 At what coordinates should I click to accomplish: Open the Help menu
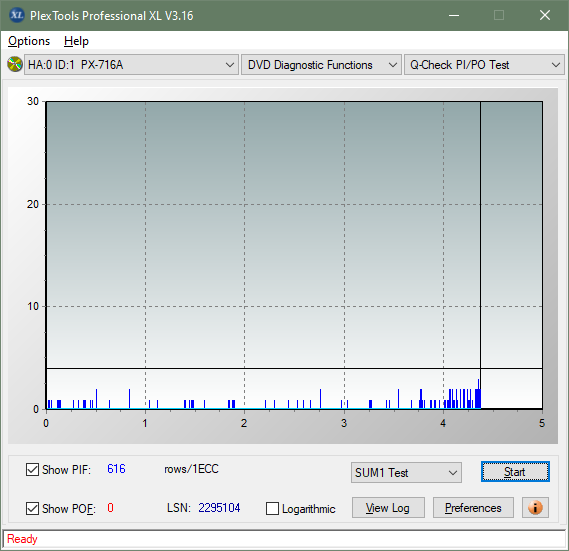click(x=76, y=41)
